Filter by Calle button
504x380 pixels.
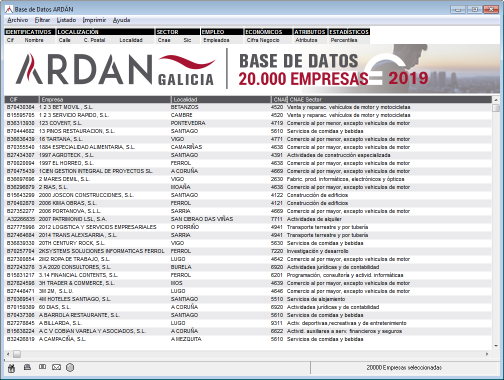click(65, 40)
